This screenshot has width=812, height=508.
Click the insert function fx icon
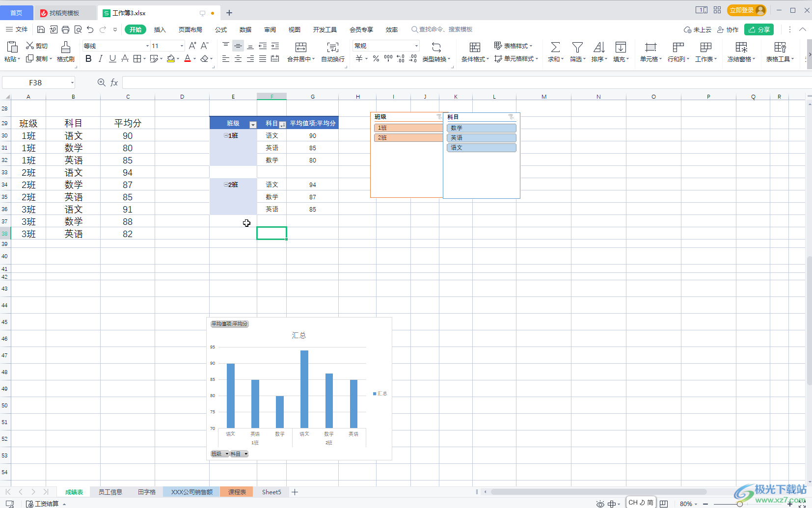tap(114, 82)
